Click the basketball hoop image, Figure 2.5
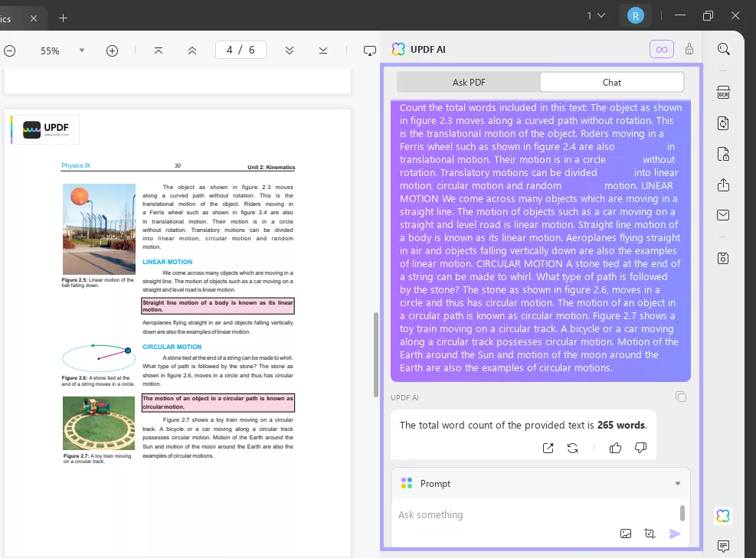Image resolution: width=756 pixels, height=558 pixels. [x=99, y=229]
